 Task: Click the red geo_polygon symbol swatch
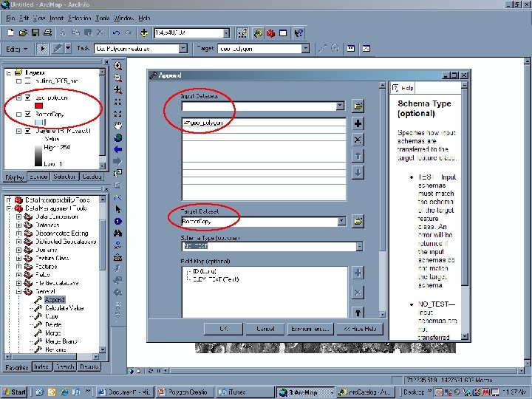[38, 106]
